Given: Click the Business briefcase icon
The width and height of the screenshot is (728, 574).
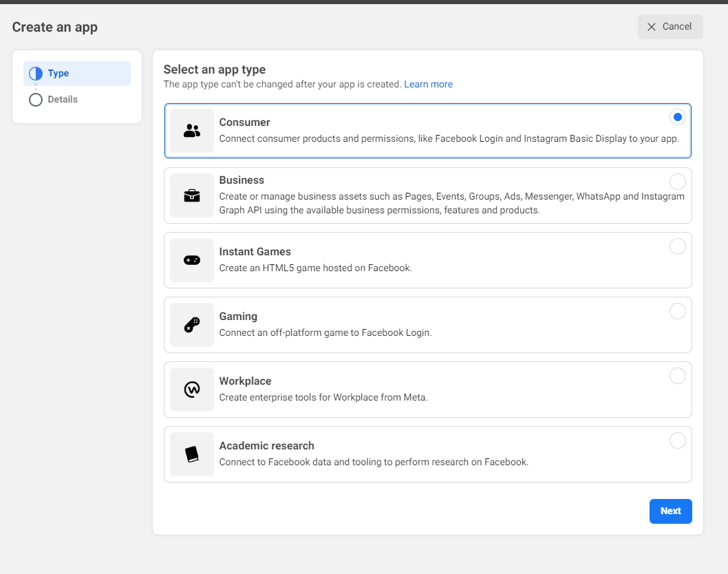Looking at the screenshot, I should tap(192, 195).
